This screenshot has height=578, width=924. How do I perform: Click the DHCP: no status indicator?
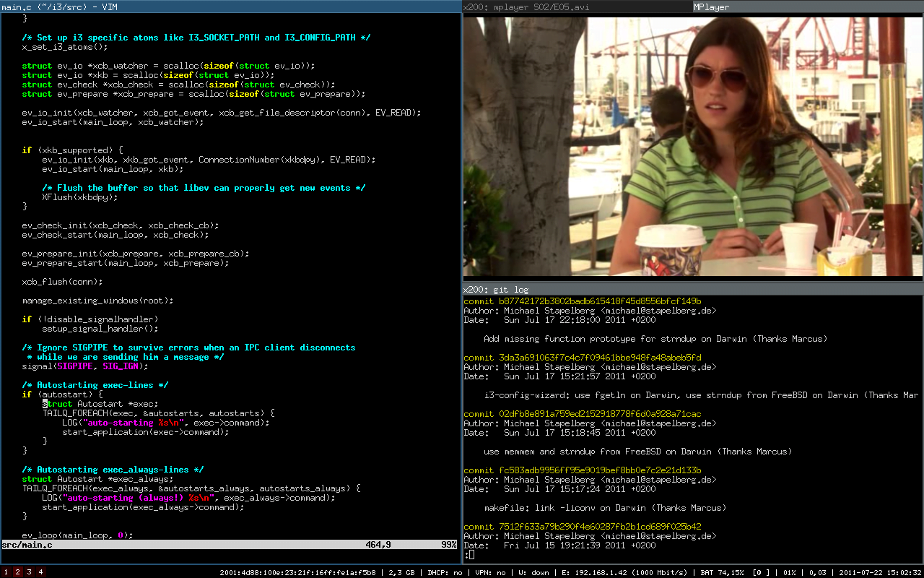coord(448,572)
